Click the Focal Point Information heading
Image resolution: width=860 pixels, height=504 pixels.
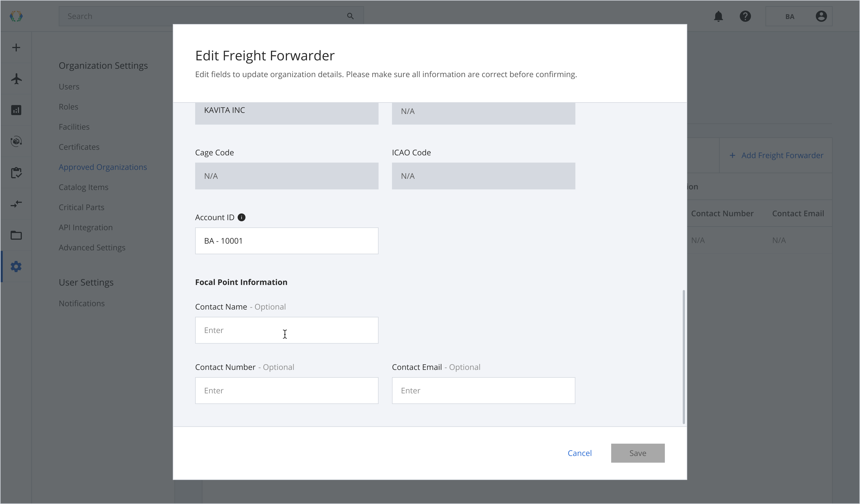coord(241,282)
